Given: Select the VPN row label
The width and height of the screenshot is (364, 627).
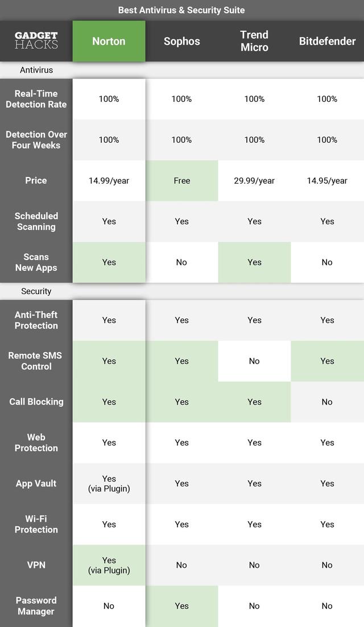Looking at the screenshot, I should pos(36,565).
